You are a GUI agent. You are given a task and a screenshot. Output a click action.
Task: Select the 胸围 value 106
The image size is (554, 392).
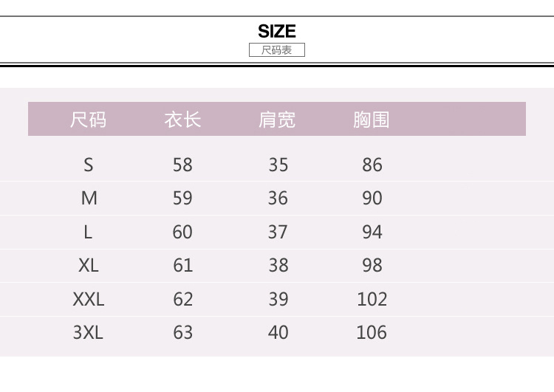tap(372, 332)
